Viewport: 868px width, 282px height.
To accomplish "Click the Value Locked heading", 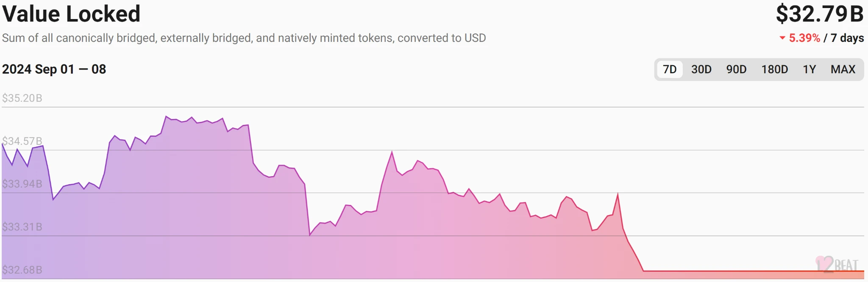I will 71,14.
